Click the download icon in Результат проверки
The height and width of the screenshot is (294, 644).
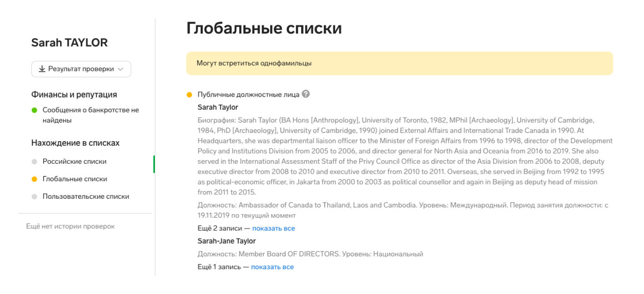pos(42,69)
